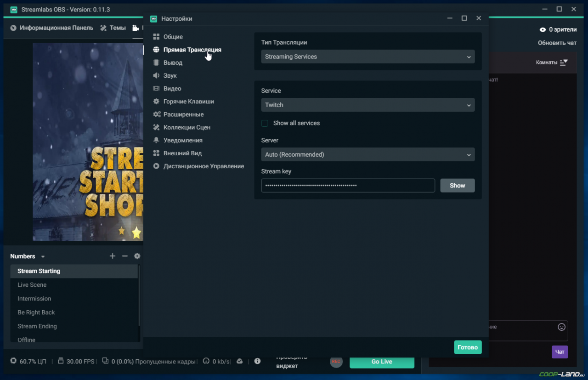The height and width of the screenshot is (380, 588).
Task: Click the bandwidth kb/s gauge icon
Action: (x=206, y=361)
